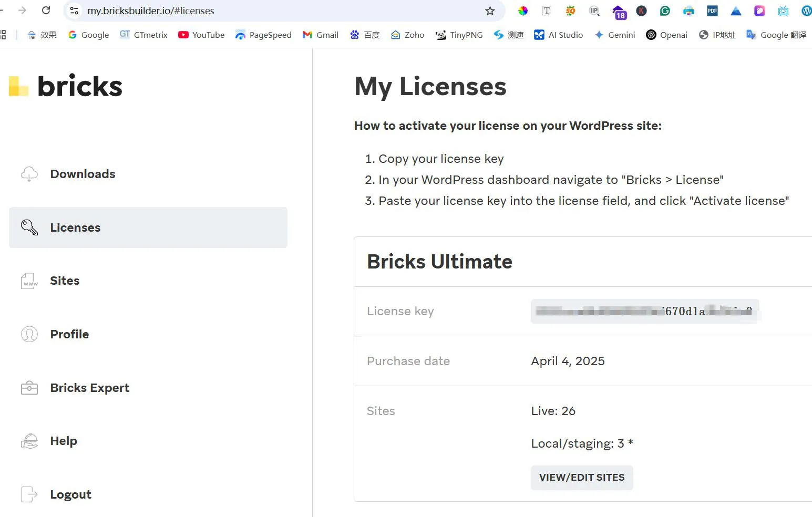Open the Downloads menu item
Viewport: 812px width, 517px height.
[x=83, y=174]
